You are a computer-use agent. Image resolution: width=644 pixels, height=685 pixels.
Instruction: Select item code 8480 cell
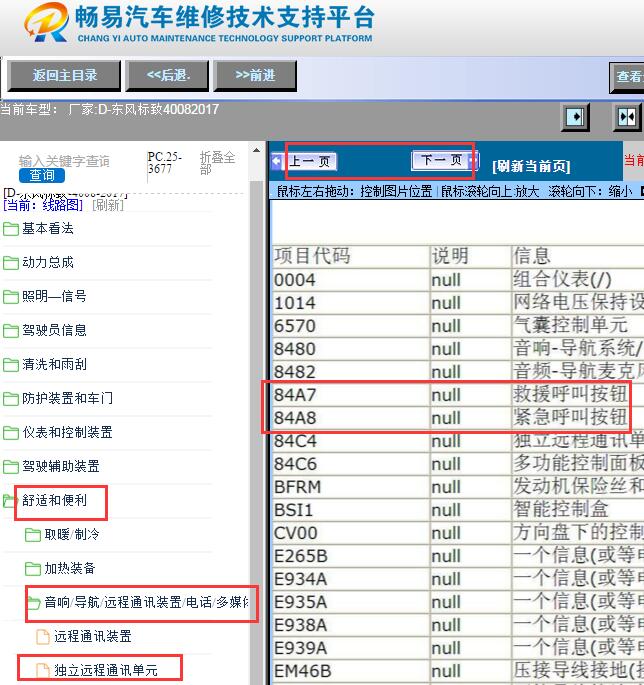pyautogui.click(x=351, y=349)
